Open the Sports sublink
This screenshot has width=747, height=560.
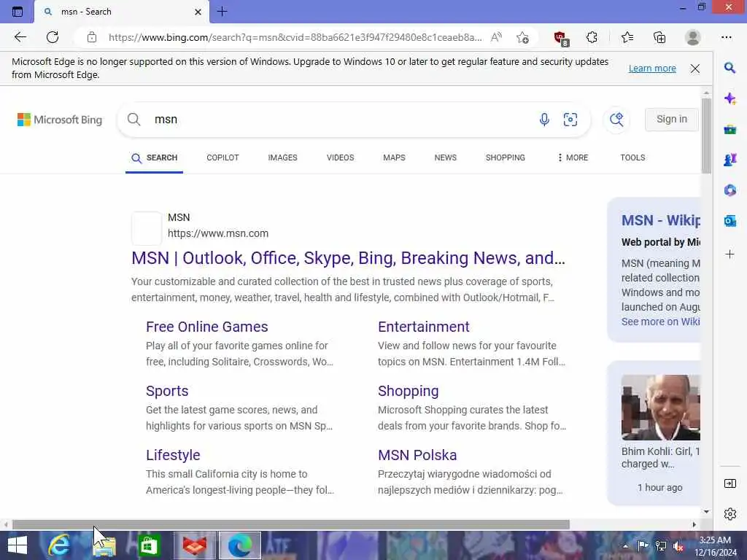[x=167, y=391]
